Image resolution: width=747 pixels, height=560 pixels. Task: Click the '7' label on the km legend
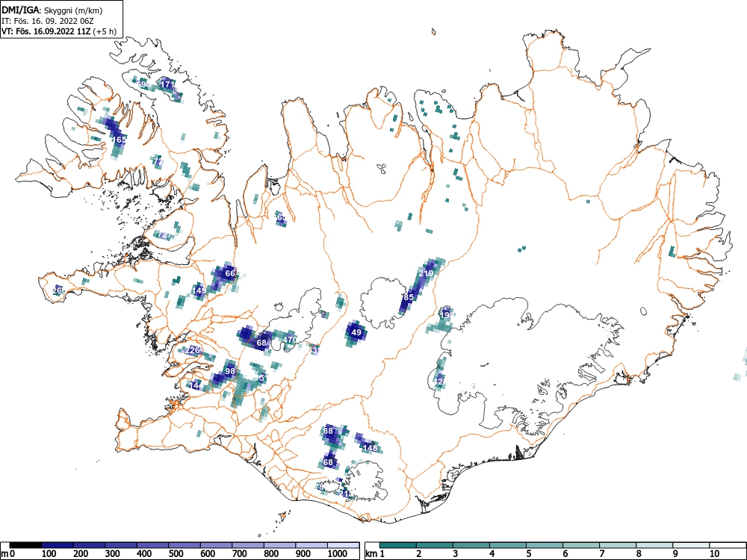click(x=601, y=554)
